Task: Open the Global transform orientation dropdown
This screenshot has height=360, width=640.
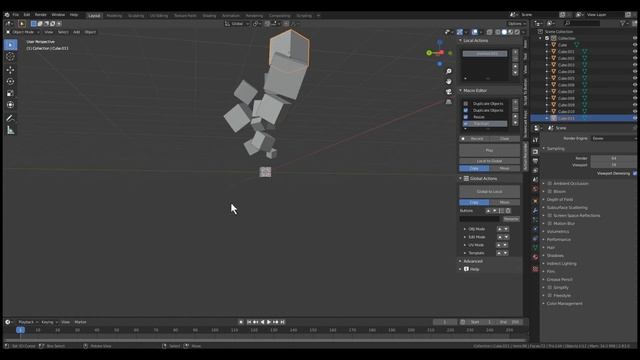Action: (x=237, y=24)
